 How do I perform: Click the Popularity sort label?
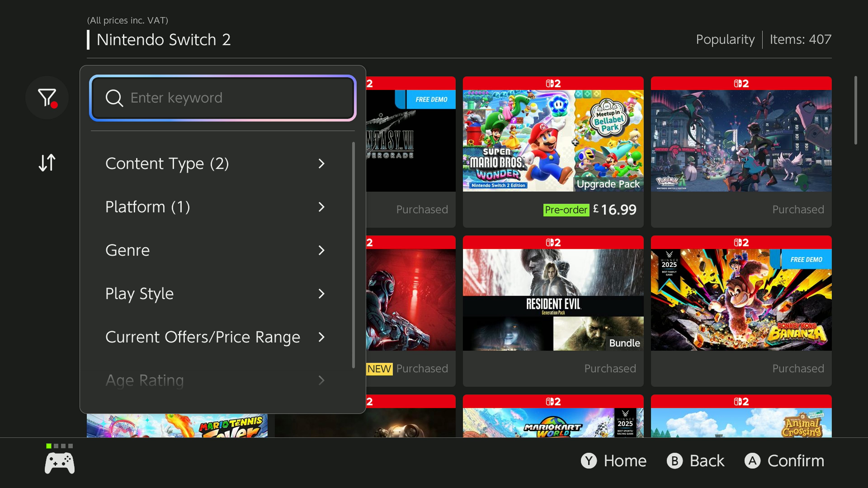pos(725,40)
